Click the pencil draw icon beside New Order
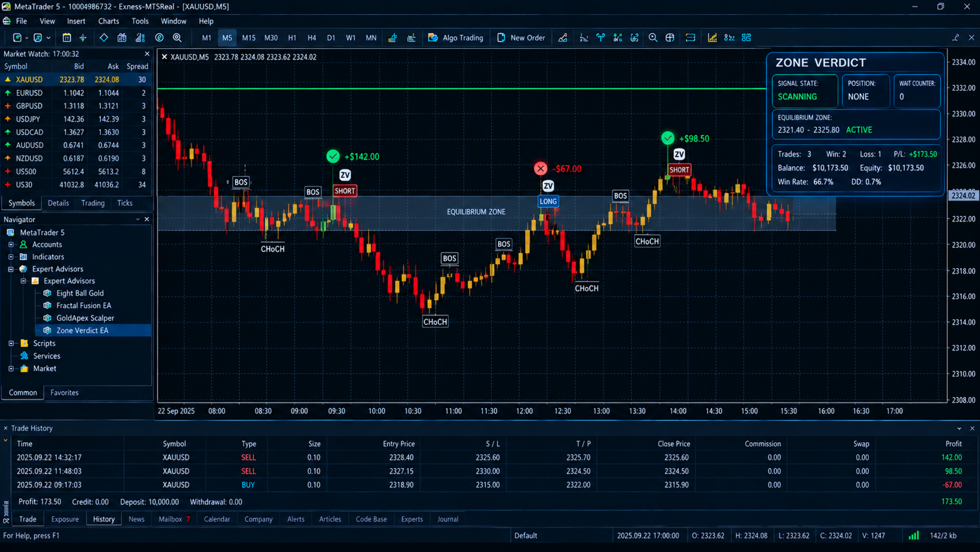This screenshot has width=980, height=552. coord(563,38)
